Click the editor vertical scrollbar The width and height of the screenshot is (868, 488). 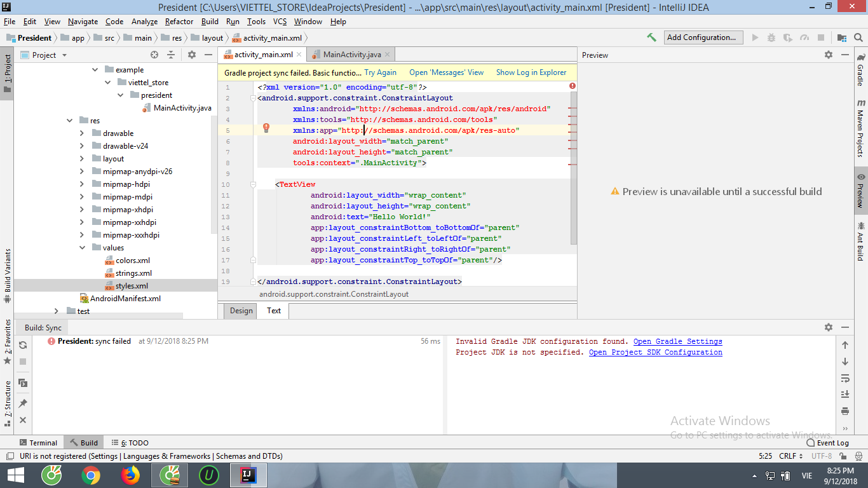point(574,168)
